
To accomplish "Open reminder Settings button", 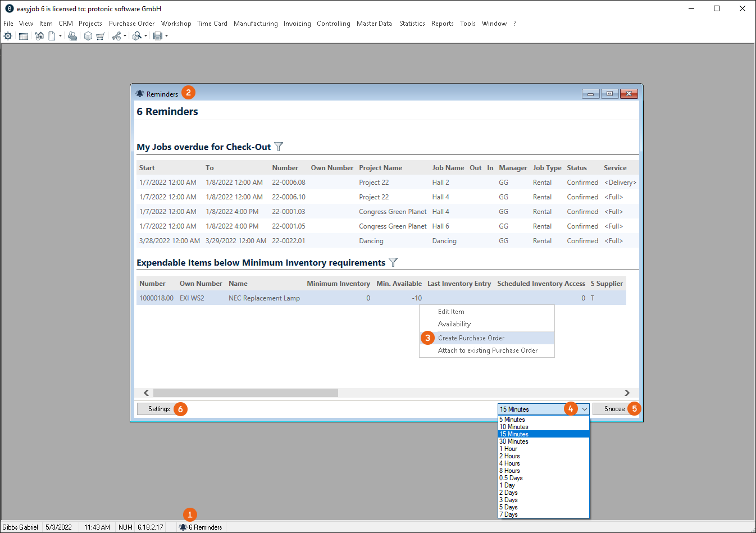I will 158,409.
